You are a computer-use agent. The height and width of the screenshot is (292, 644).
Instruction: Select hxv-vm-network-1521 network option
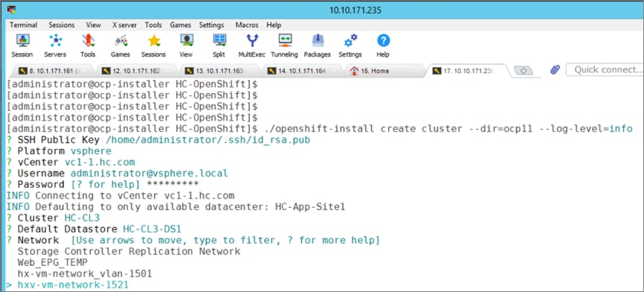[73, 285]
